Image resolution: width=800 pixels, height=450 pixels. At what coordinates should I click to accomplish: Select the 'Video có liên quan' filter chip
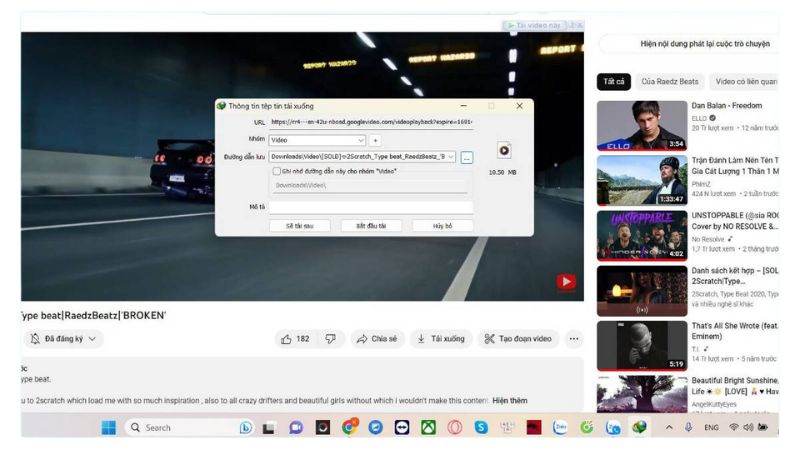tap(744, 82)
